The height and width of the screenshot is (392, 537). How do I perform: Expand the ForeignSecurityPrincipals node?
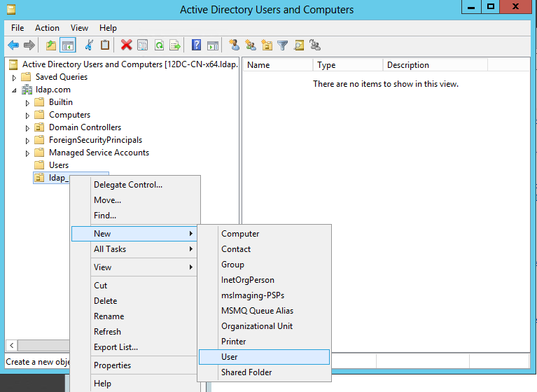tap(27, 141)
